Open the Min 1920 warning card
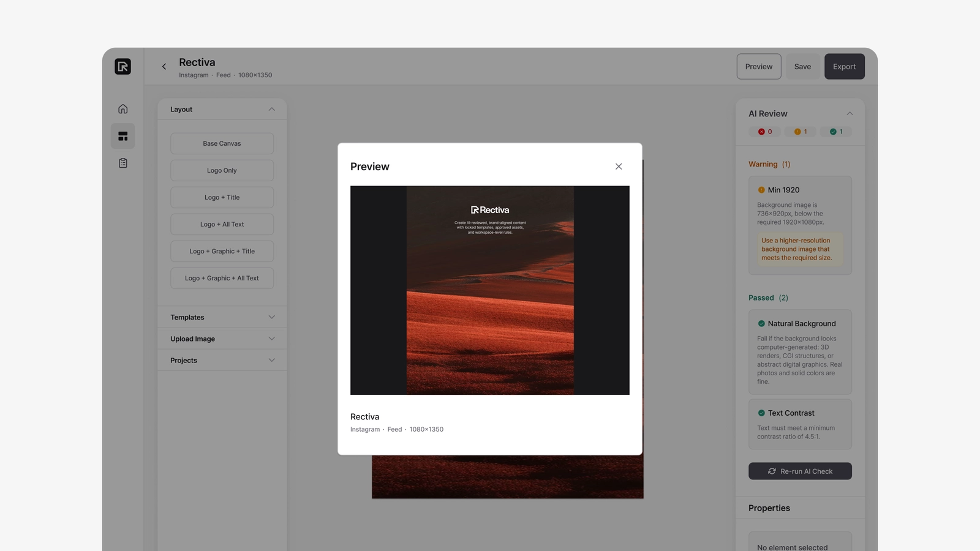The width and height of the screenshot is (980, 551). pos(800,225)
